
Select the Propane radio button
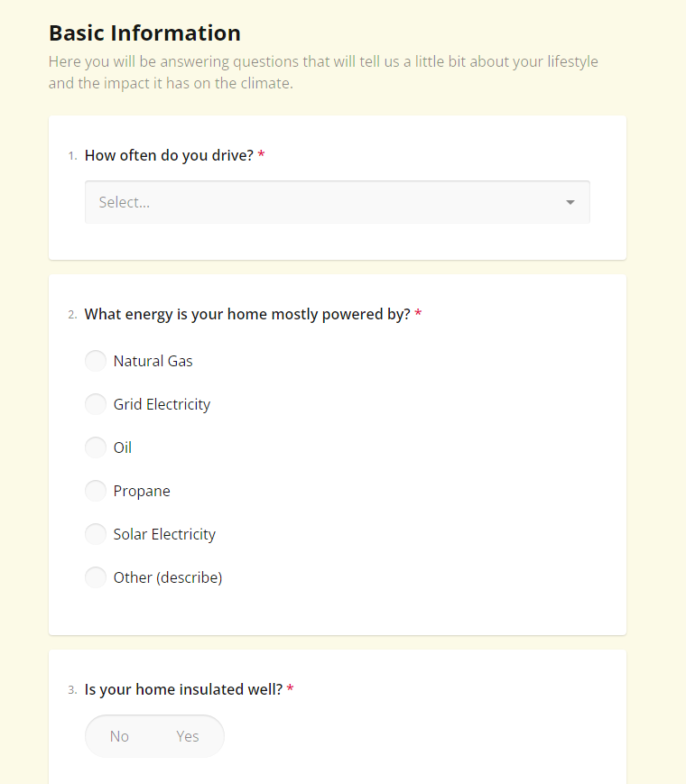[96, 491]
